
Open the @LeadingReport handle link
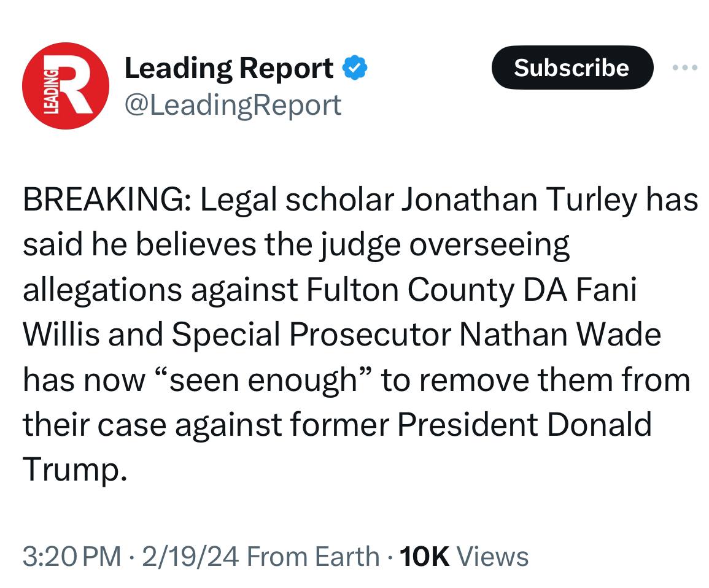click(x=233, y=105)
